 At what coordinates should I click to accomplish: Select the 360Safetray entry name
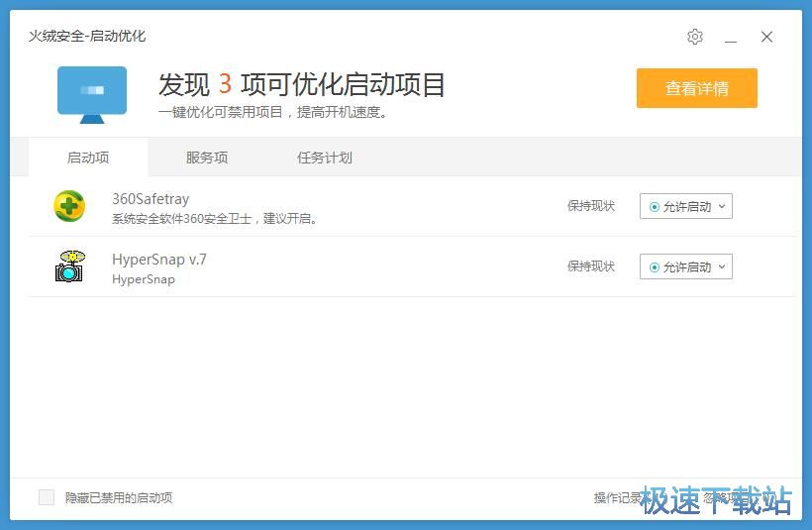(x=151, y=199)
